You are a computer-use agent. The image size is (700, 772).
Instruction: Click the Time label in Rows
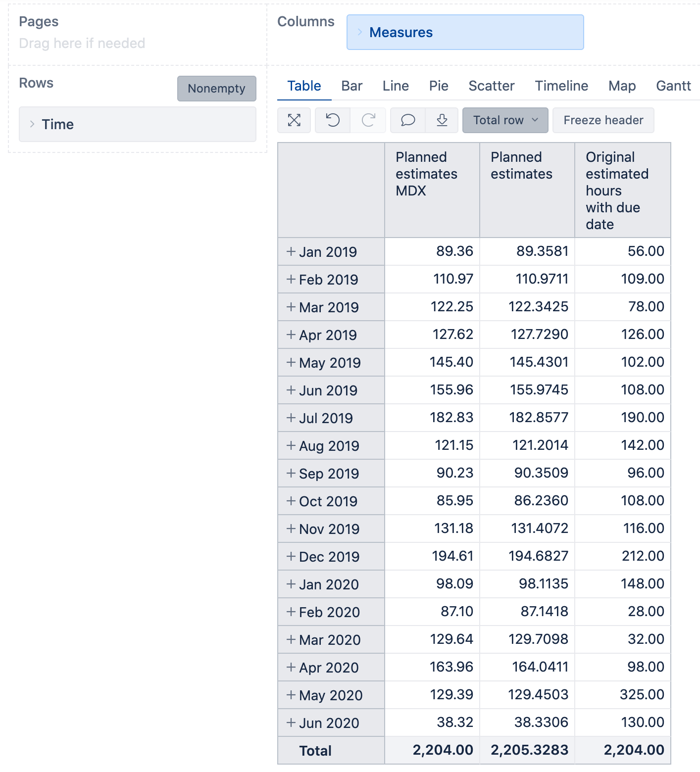pos(58,124)
